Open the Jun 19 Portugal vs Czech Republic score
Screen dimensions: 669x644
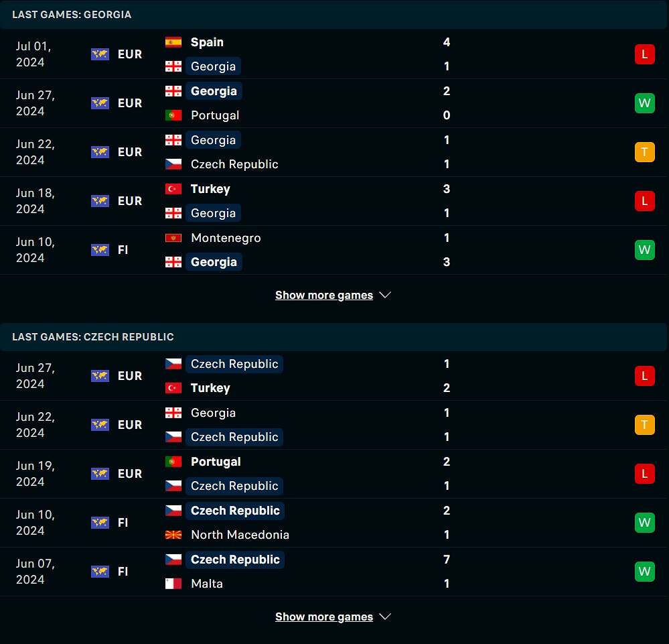[x=446, y=474]
